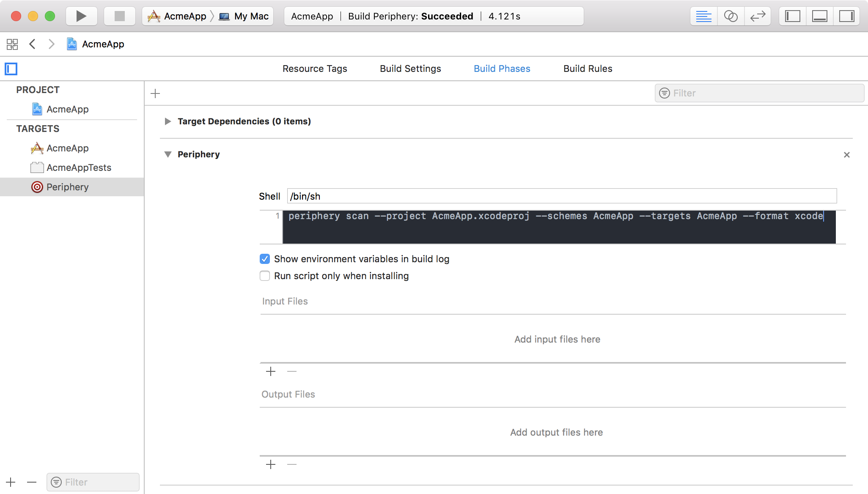Image resolution: width=868 pixels, height=494 pixels.
Task: Toggle Show environment variables in build log
Action: coord(265,258)
